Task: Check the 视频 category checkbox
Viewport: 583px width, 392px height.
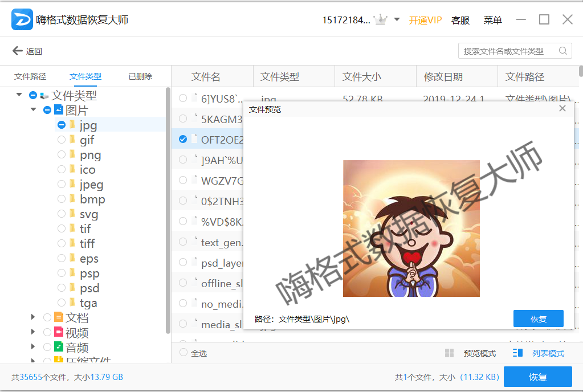Action: coord(47,332)
